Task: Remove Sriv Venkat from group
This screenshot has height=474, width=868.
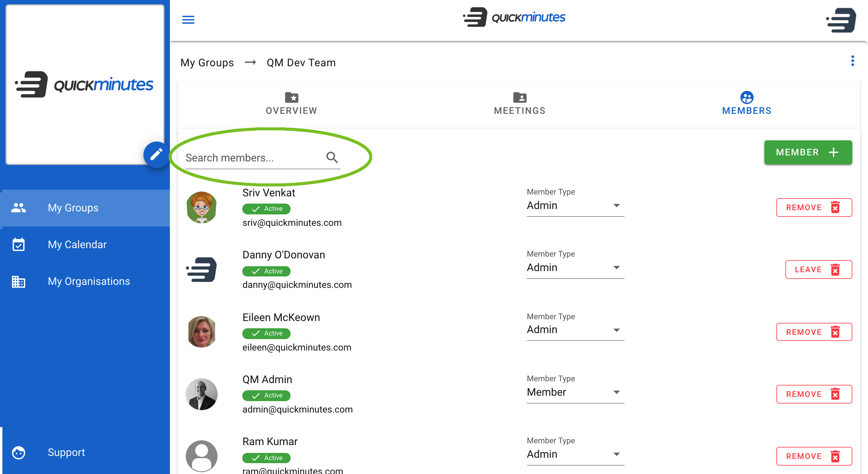Action: pyautogui.click(x=814, y=207)
